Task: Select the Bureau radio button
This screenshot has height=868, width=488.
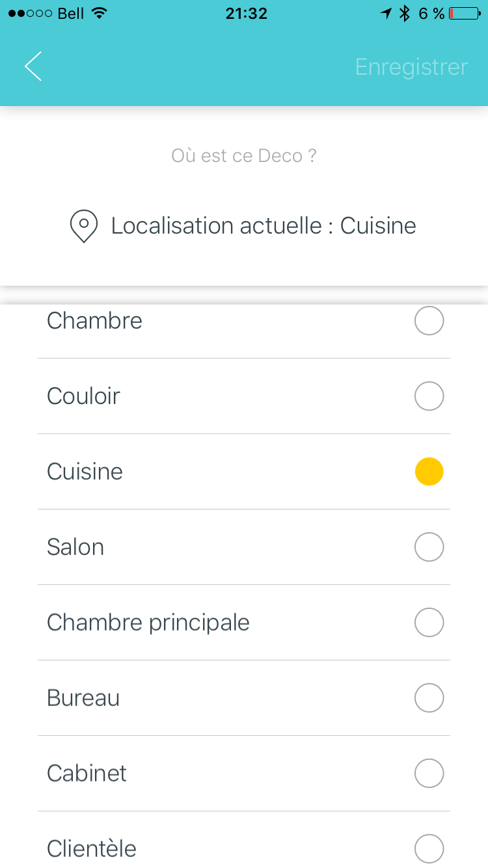Action: point(429,698)
